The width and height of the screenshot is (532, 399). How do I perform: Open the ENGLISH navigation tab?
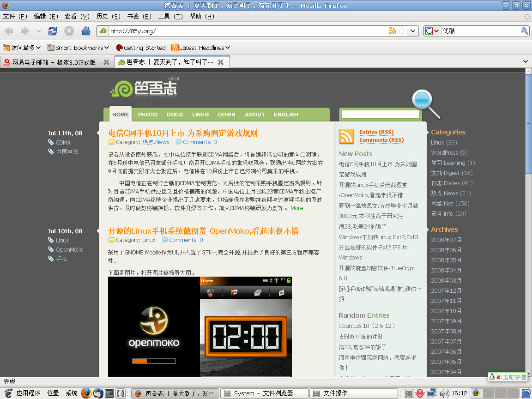(x=286, y=115)
